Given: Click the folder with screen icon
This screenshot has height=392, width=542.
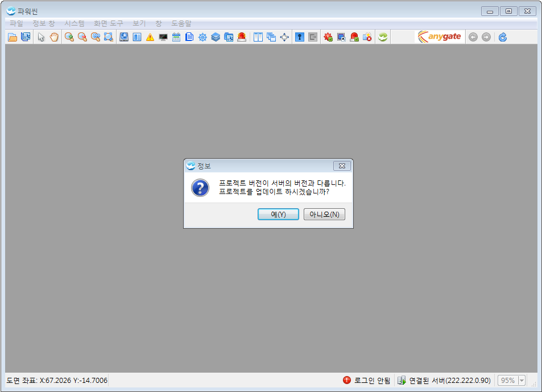Looking at the screenshot, I should pyautogui.click(x=229, y=37).
